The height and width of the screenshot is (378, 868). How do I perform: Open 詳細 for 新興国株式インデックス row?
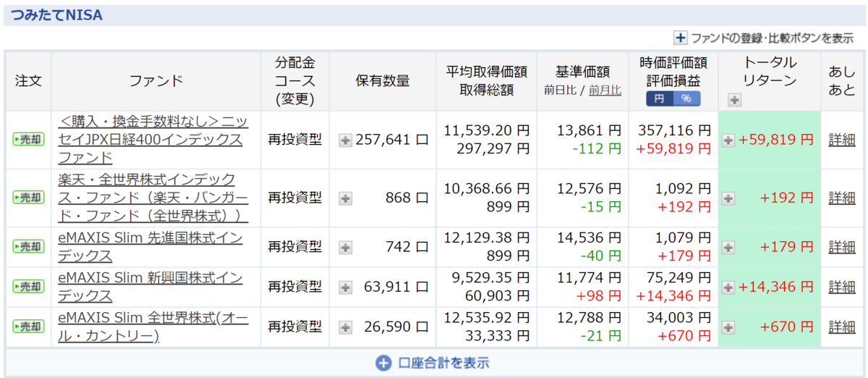(841, 287)
